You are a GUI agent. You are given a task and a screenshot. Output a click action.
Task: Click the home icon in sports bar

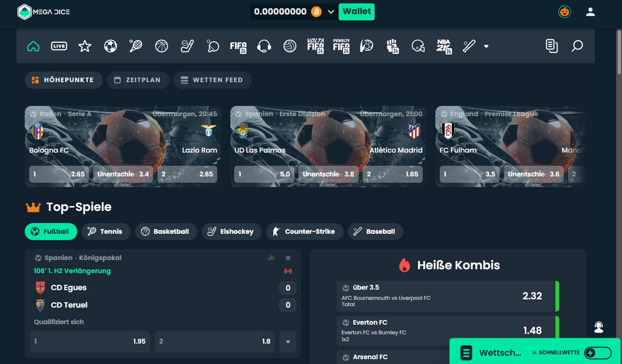pos(33,46)
